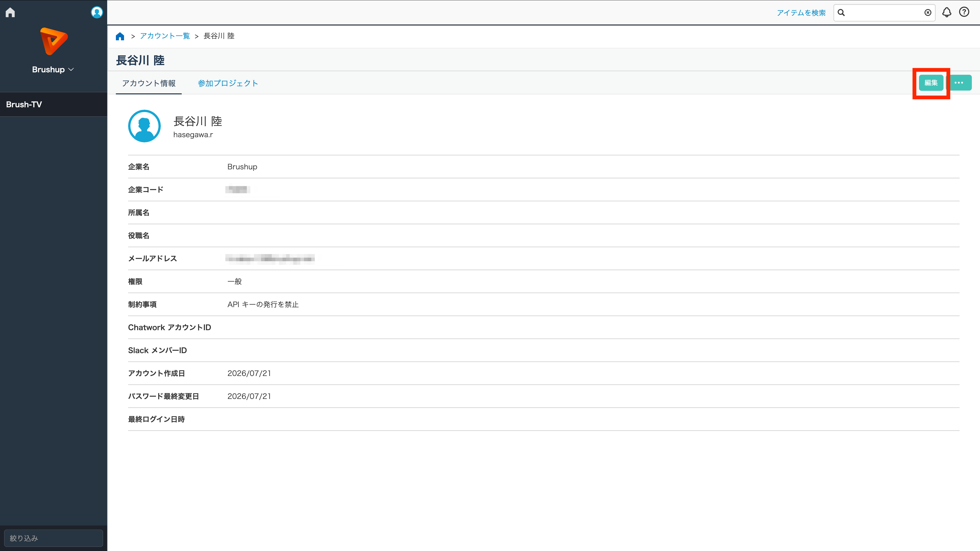Click the 権限 label
The height and width of the screenshot is (551, 980).
tap(135, 281)
